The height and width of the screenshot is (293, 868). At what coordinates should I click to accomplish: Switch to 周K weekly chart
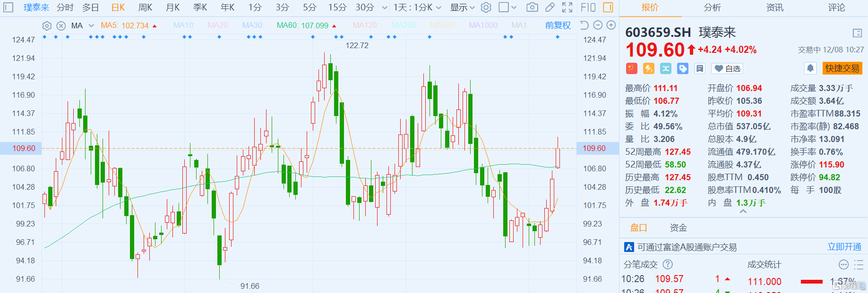tap(145, 8)
